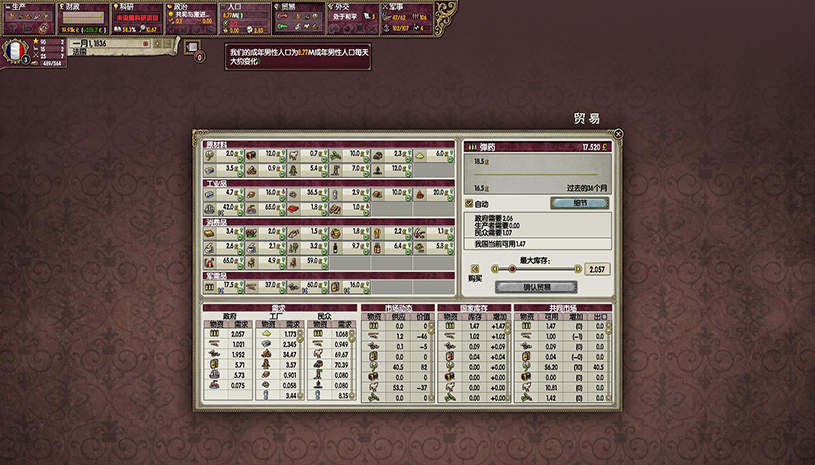This screenshot has height=465, width=815.
Task: Toggle the 购买 buy/sell arrow button
Action: point(474,268)
